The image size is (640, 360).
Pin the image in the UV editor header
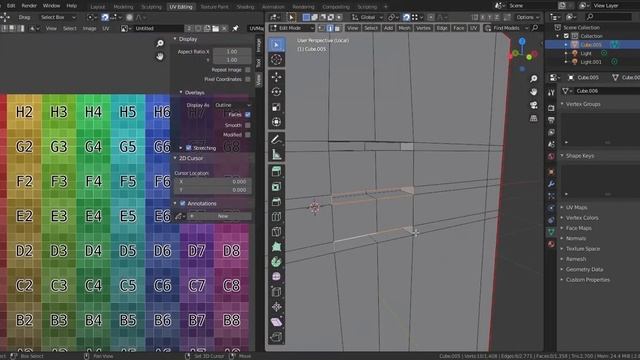tap(236, 29)
